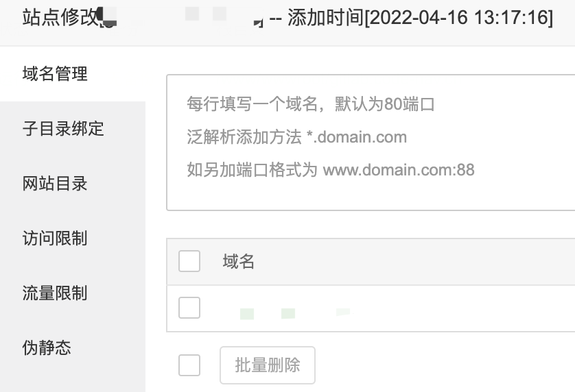Go to the 访问限制 tab
Image resolution: width=575 pixels, height=392 pixels.
coord(55,238)
